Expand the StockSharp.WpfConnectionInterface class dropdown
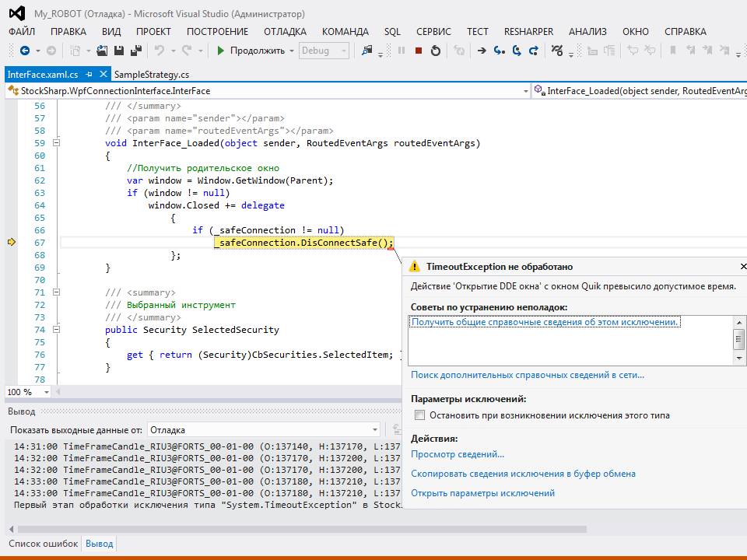 525,91
